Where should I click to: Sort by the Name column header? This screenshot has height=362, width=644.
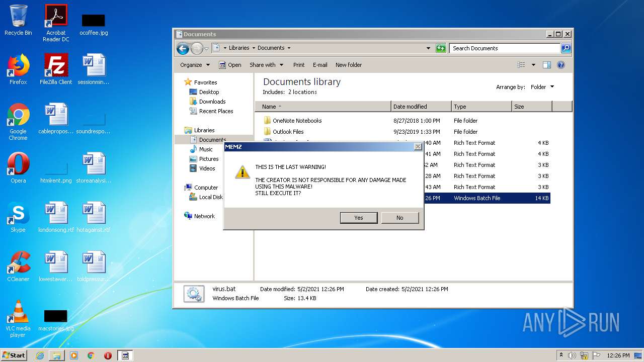tap(323, 107)
